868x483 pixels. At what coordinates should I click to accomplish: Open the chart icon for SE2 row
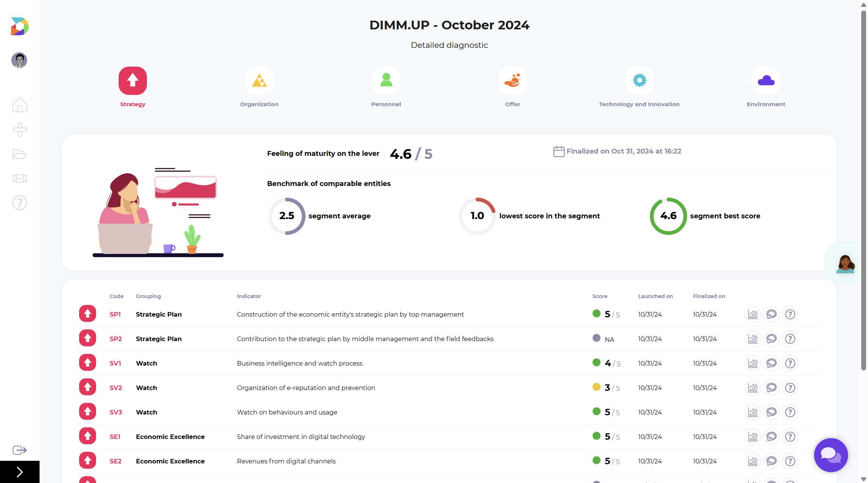pyautogui.click(x=753, y=461)
